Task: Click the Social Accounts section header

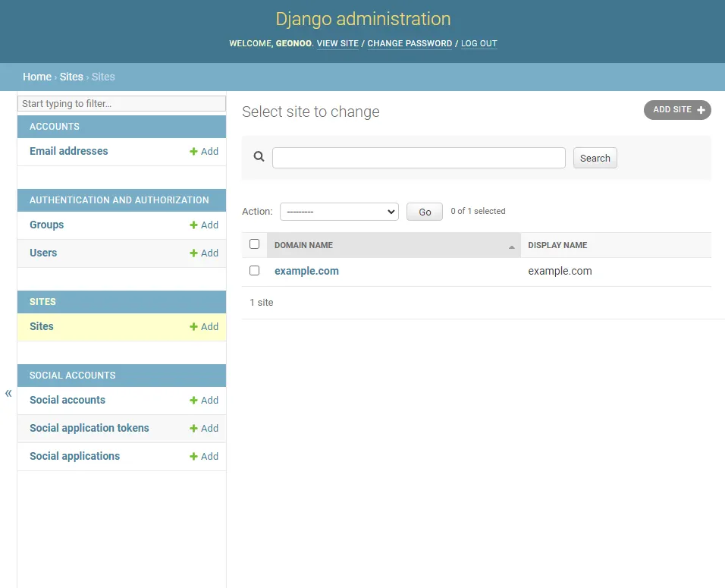Action: [121, 376]
